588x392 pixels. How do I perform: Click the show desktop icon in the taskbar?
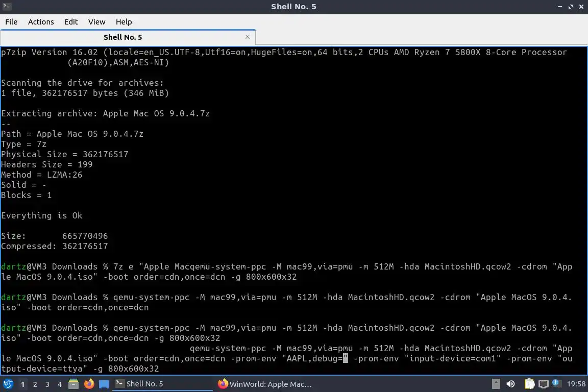pos(104,384)
